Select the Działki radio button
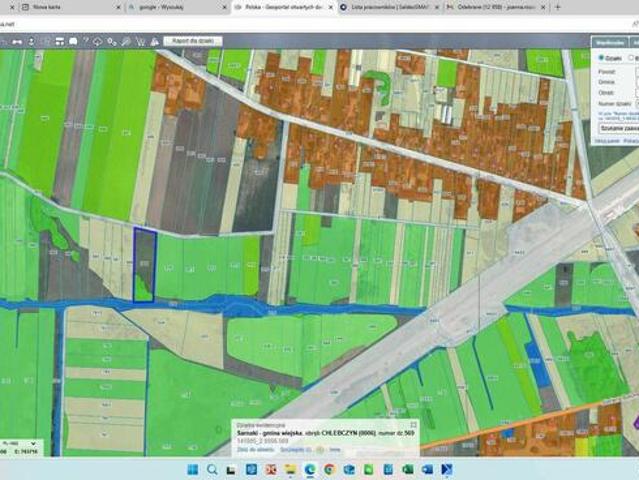The image size is (639, 480). 601,58
